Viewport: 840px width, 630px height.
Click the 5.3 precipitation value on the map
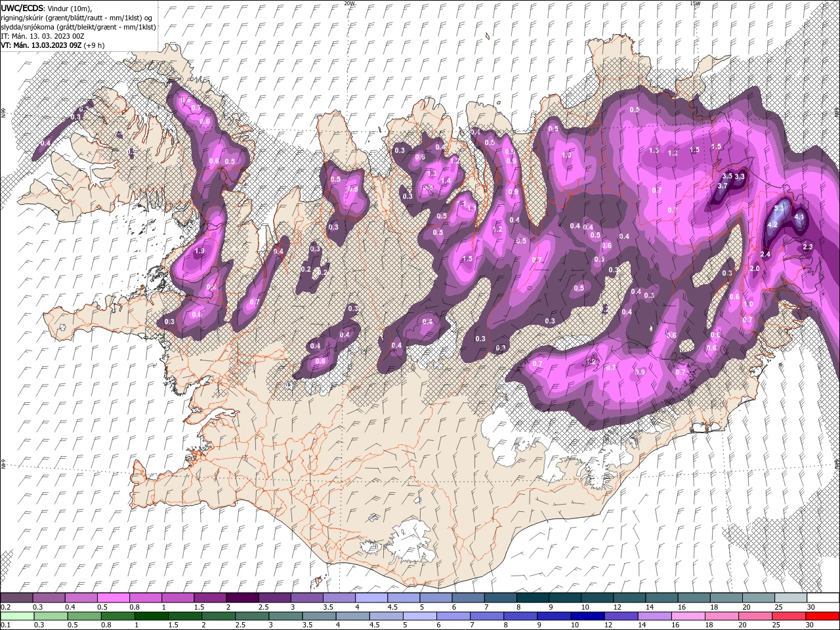pyautogui.click(x=780, y=208)
